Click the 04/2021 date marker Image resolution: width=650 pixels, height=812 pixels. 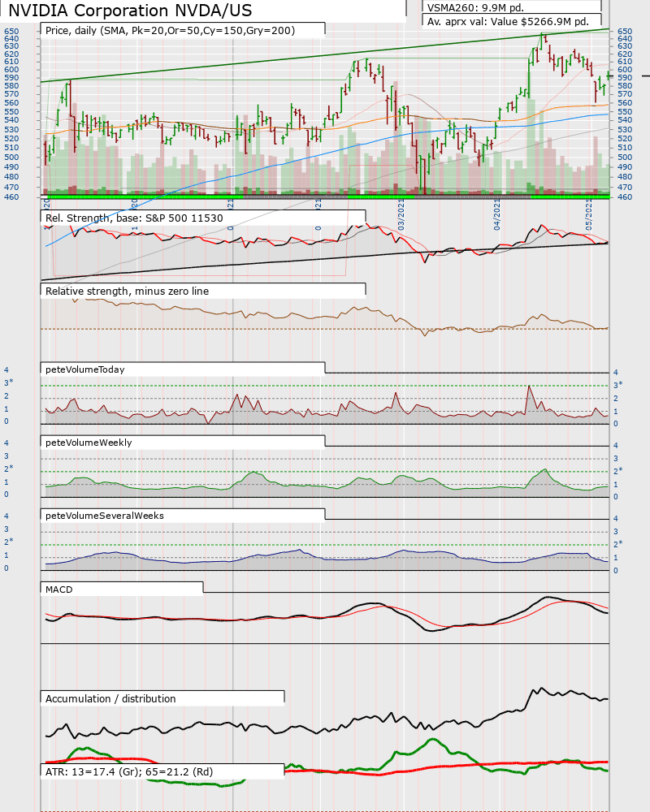(x=497, y=215)
